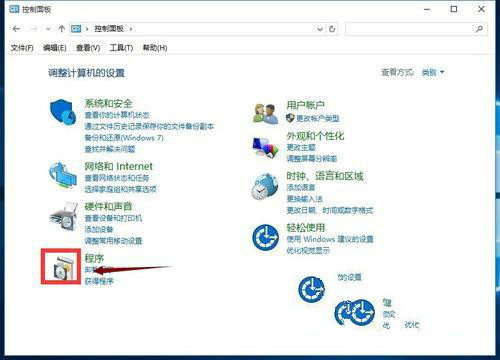Screen dimensions: 500x360
Task: Click 查看你的计算机状态 link
Action: pyautogui.click(x=117, y=115)
